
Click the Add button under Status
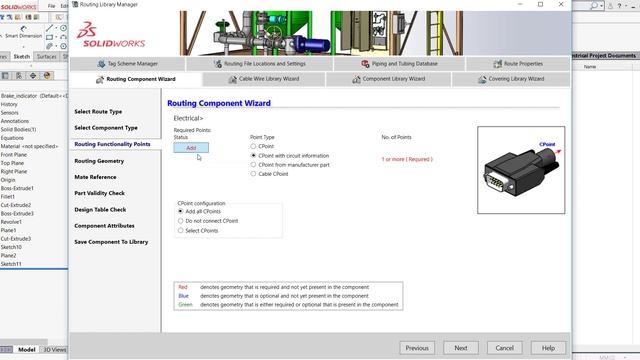[191, 148]
